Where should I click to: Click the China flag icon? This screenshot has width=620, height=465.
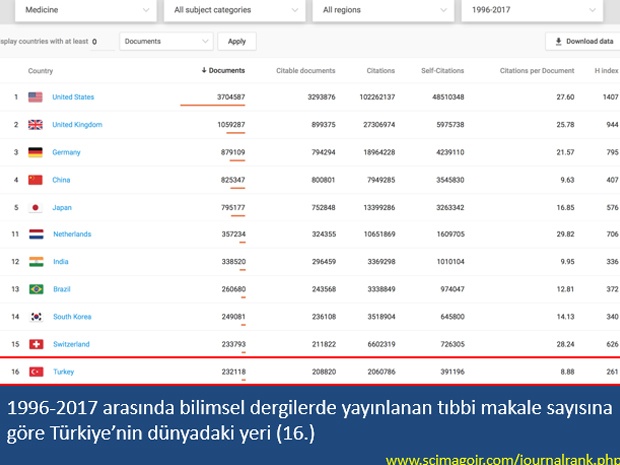coord(35,180)
